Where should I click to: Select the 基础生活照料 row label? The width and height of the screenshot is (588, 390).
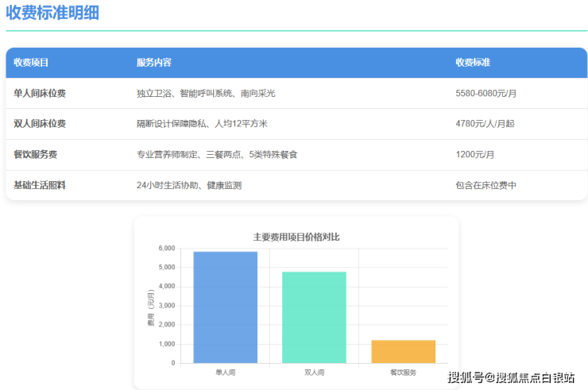[x=40, y=185]
